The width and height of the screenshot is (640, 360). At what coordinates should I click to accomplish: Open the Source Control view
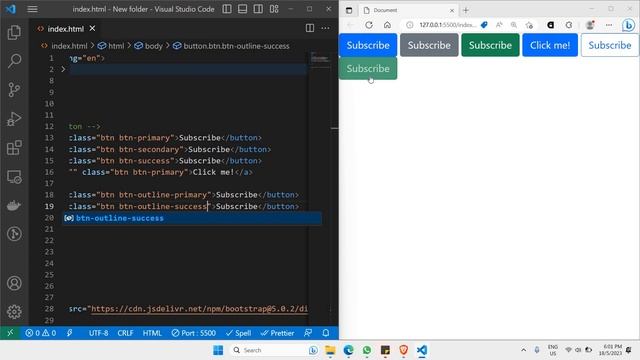(x=14, y=90)
